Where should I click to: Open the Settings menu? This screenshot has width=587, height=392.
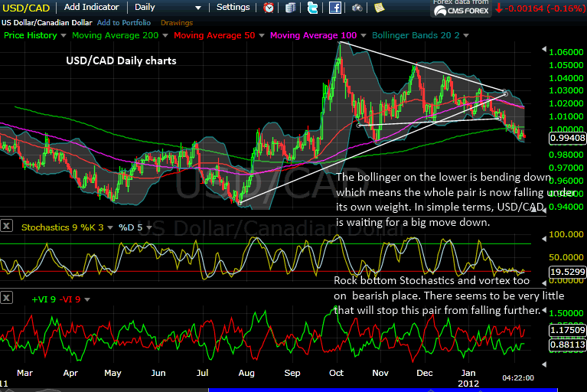point(233,7)
